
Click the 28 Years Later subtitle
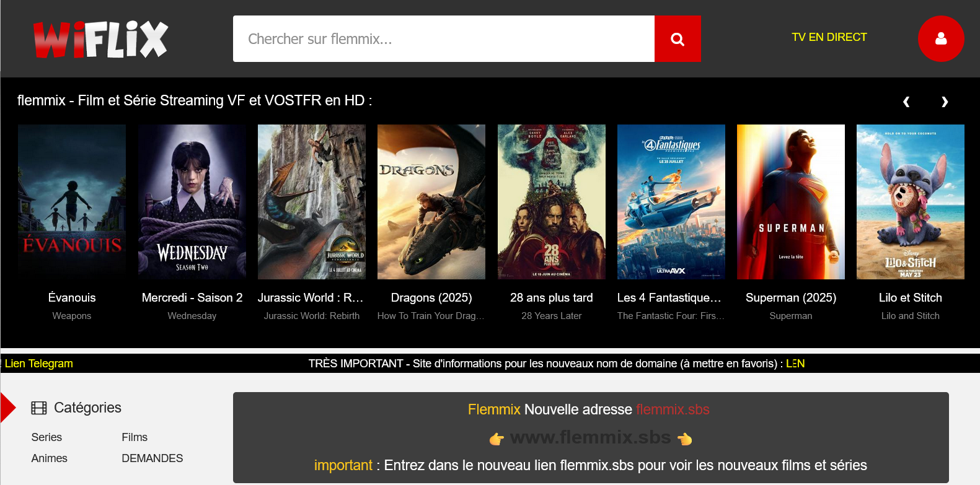pos(552,316)
